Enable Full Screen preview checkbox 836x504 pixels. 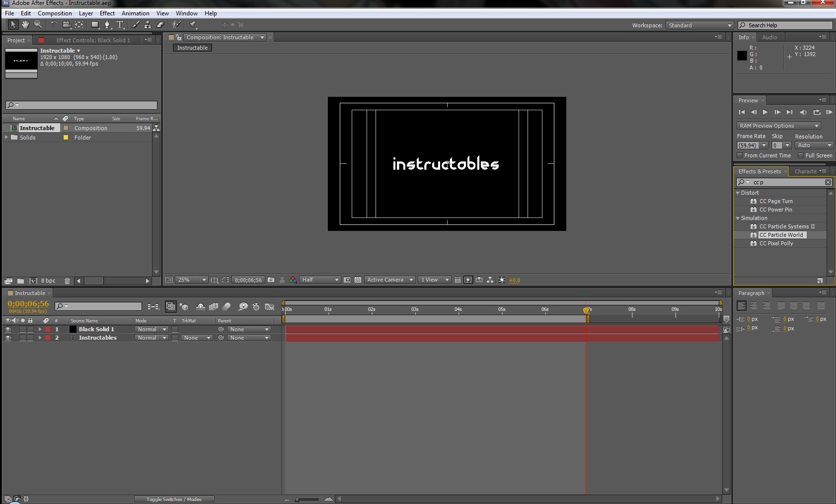(x=801, y=155)
